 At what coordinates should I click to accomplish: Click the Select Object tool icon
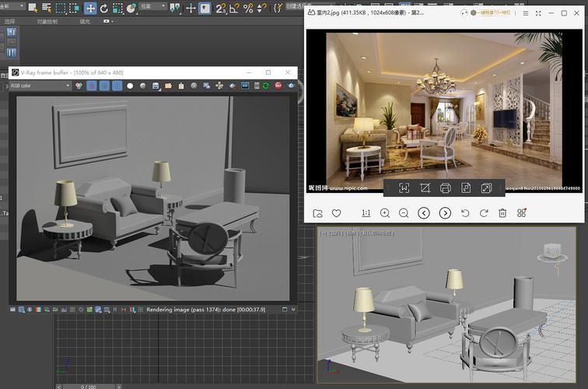point(33,8)
